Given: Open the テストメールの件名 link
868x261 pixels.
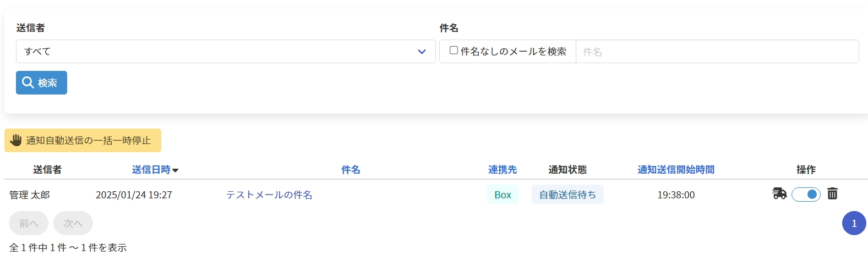Looking at the screenshot, I should [x=269, y=195].
